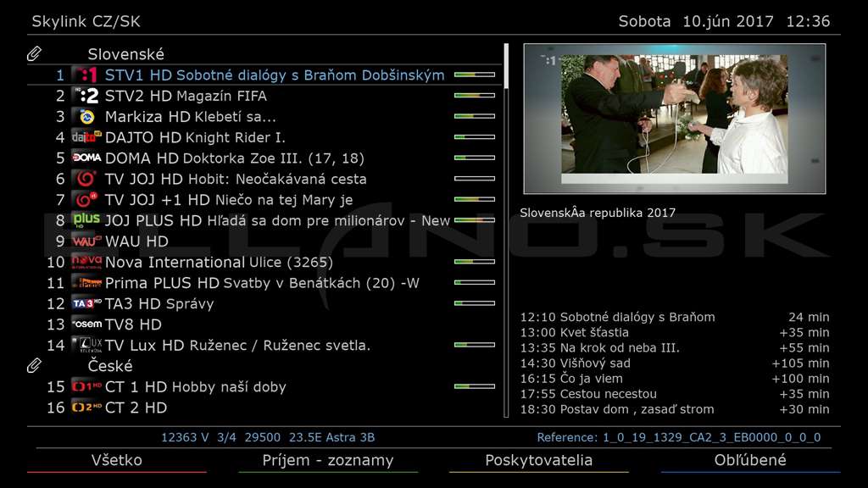This screenshot has height=488, width=868.
Task: Select CT 2 HD channel name
Action: [x=136, y=408]
